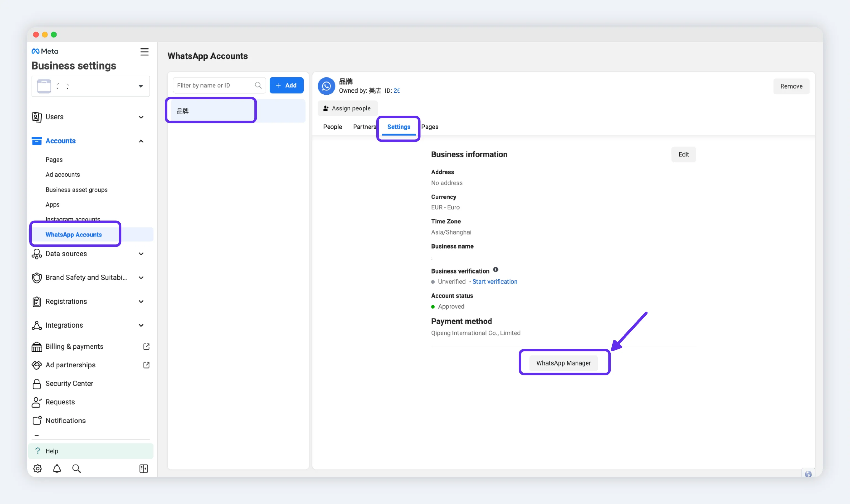850x504 pixels.
Task: Click the search icon in filter field
Action: point(258,85)
